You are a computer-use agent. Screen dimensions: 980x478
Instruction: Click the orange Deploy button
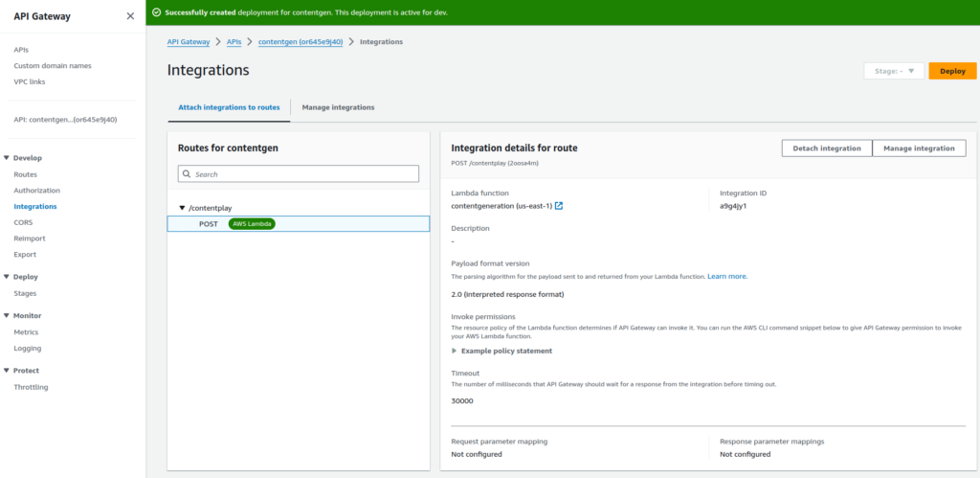pos(952,71)
